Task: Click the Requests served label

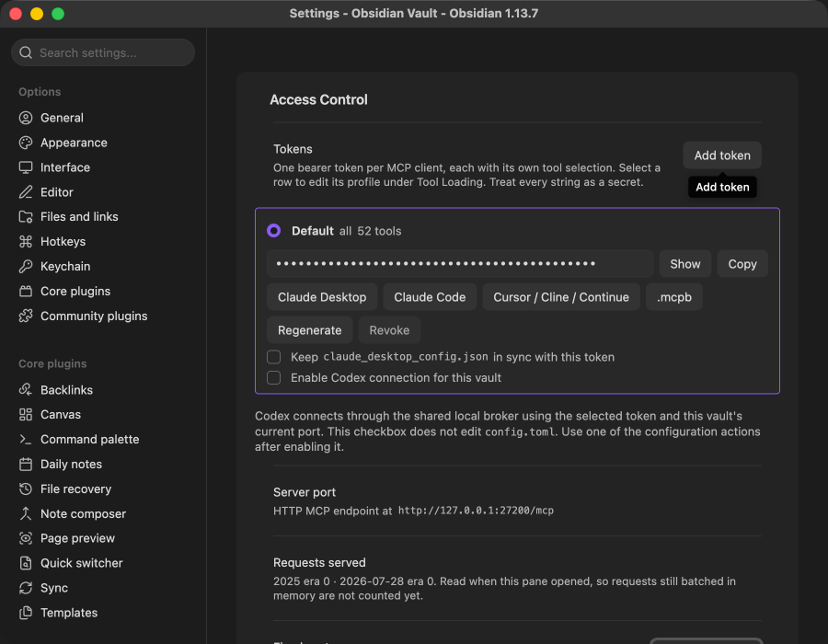Action: [x=319, y=563]
